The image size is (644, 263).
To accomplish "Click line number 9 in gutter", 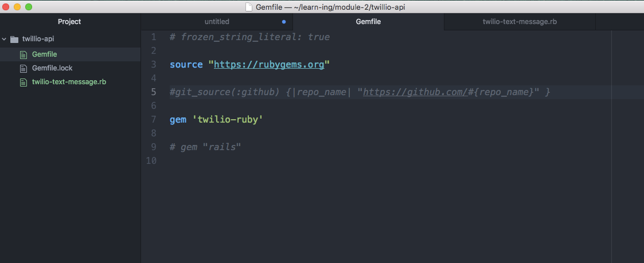I will pos(154,147).
